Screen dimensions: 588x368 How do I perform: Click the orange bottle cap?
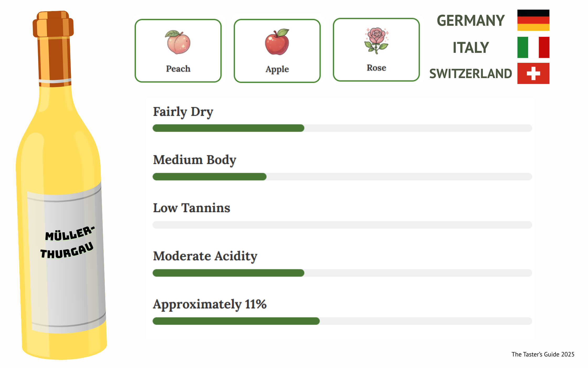pyautogui.click(x=53, y=24)
